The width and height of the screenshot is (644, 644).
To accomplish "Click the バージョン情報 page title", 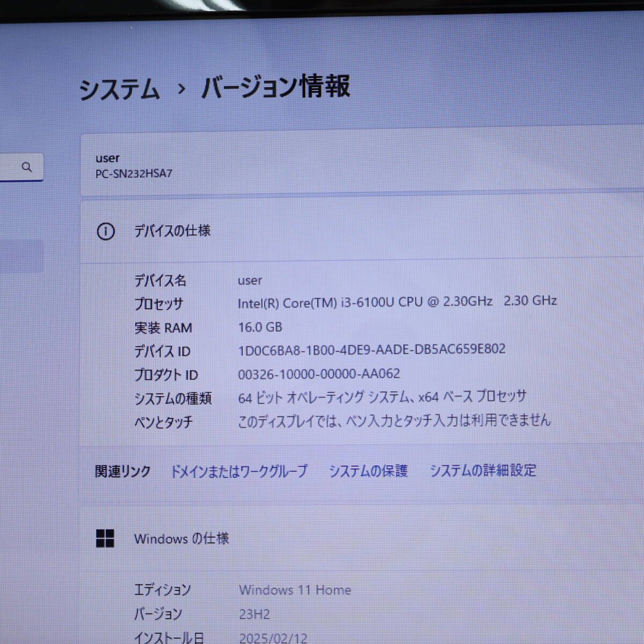I will [276, 86].
